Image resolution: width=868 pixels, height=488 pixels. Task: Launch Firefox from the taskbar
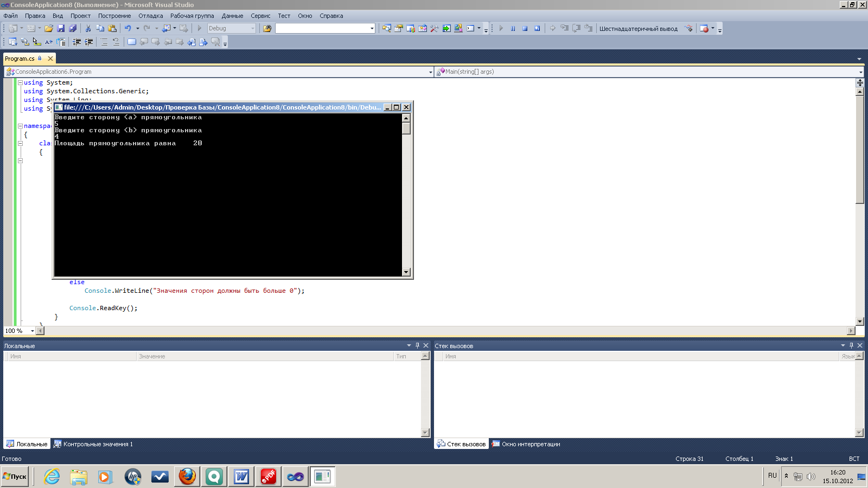click(187, 477)
